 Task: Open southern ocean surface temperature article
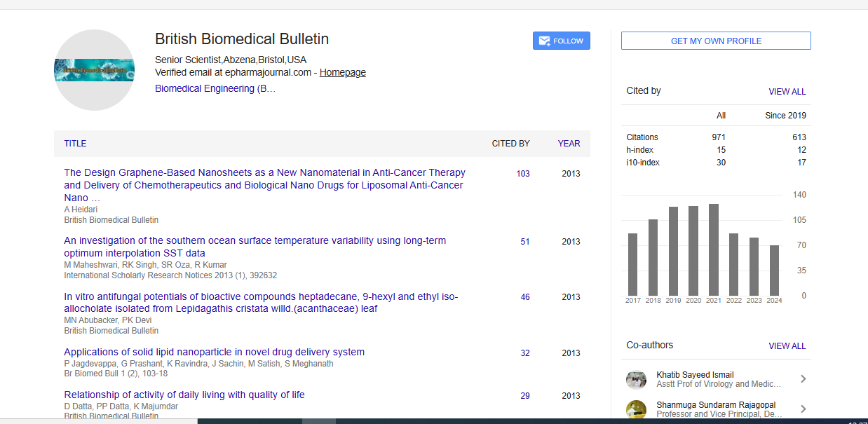pyautogui.click(x=255, y=247)
